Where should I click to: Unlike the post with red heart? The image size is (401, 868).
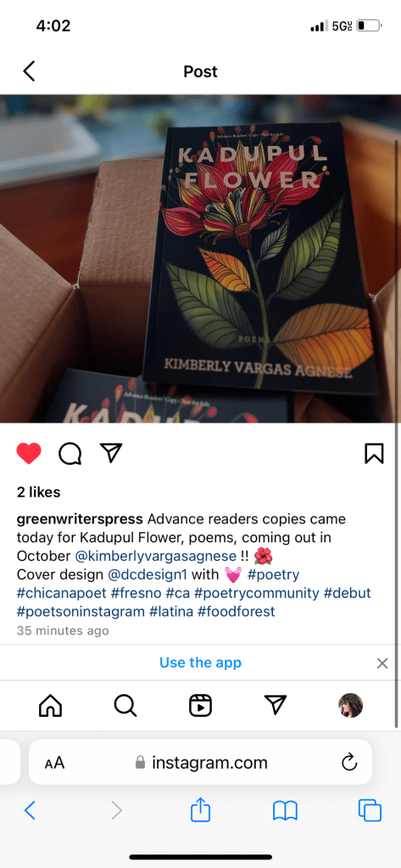point(29,454)
